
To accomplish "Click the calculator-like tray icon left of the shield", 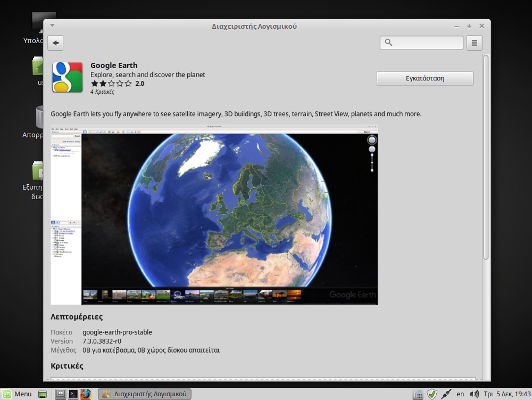I will click(x=418, y=394).
